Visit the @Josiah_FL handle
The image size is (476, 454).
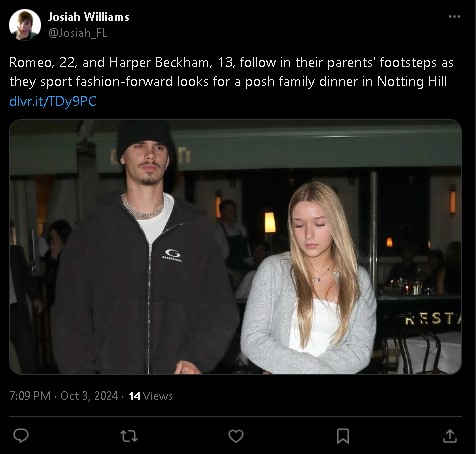[78, 33]
